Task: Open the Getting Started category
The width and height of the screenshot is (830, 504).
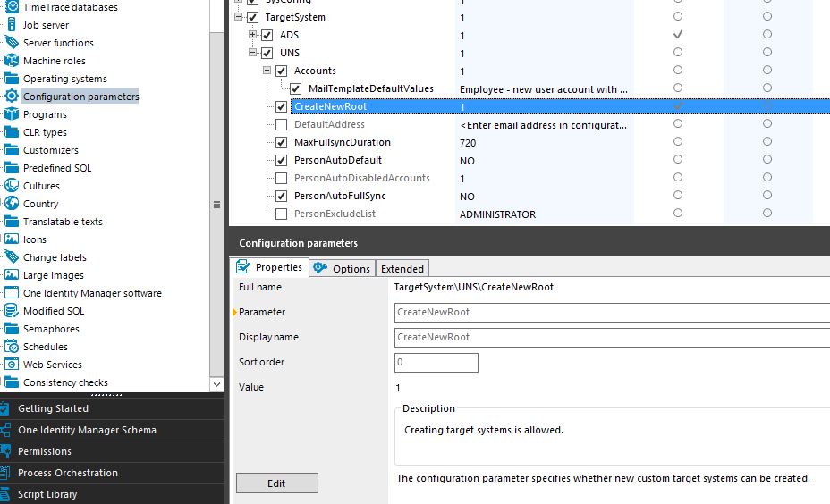Action: coord(112,408)
